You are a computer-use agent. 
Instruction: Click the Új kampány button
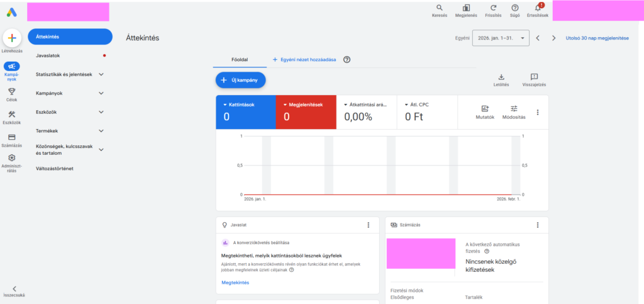point(241,80)
